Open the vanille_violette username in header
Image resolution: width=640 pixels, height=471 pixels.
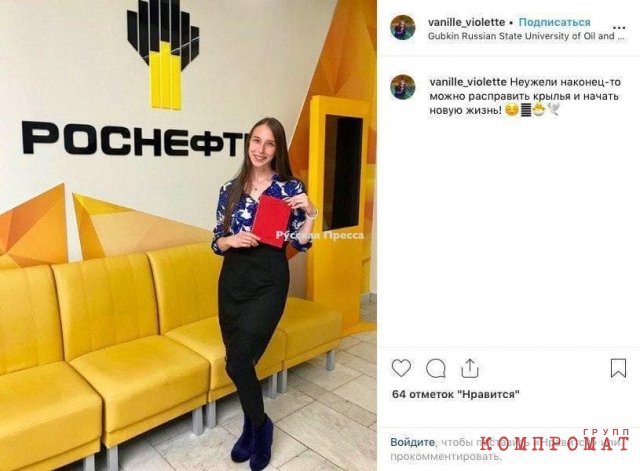(467, 22)
